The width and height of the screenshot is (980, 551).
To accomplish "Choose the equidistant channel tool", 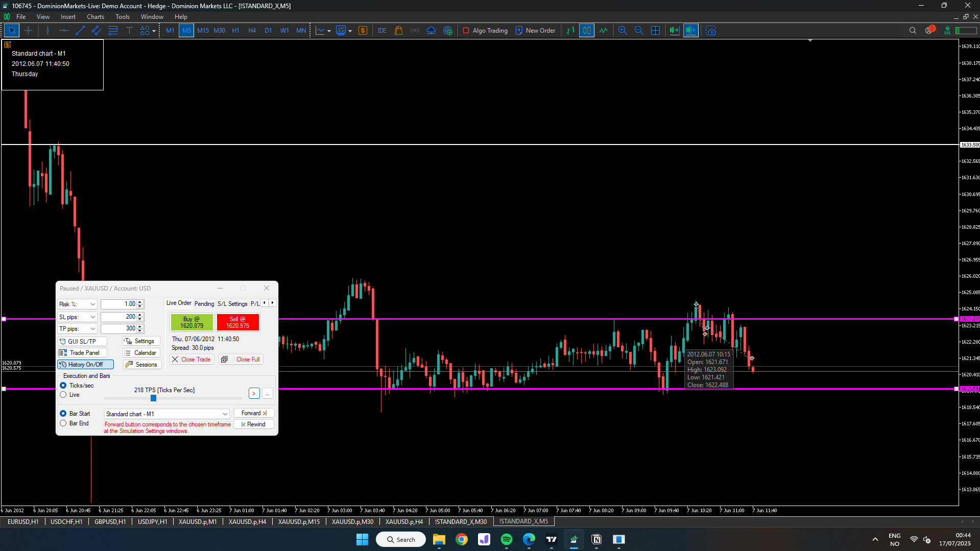I will pos(97,31).
